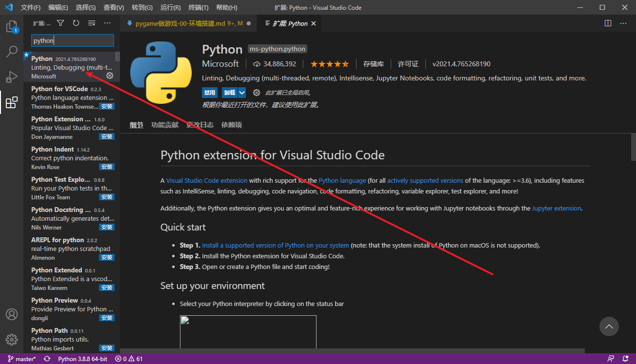This screenshot has width=636, height=364.
Task: Open the actively supported versions link
Action: (425, 180)
